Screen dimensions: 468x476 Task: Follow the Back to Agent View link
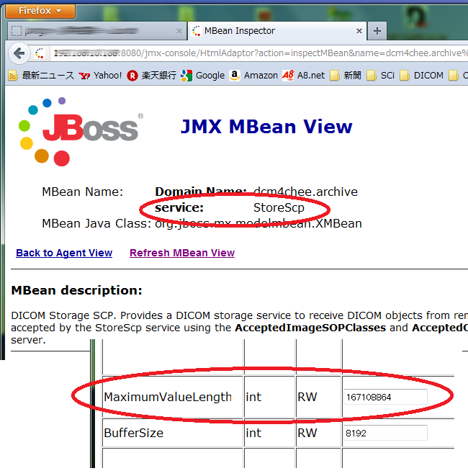64,253
